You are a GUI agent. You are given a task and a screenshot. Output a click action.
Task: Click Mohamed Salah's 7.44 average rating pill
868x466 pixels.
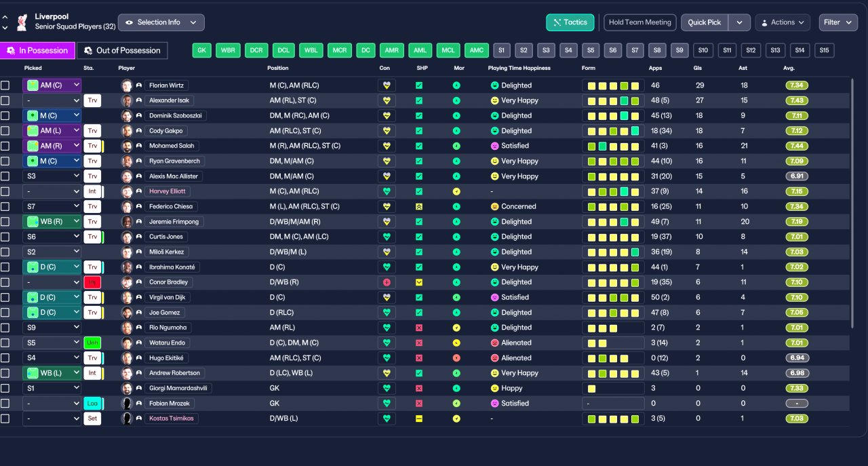[797, 146]
